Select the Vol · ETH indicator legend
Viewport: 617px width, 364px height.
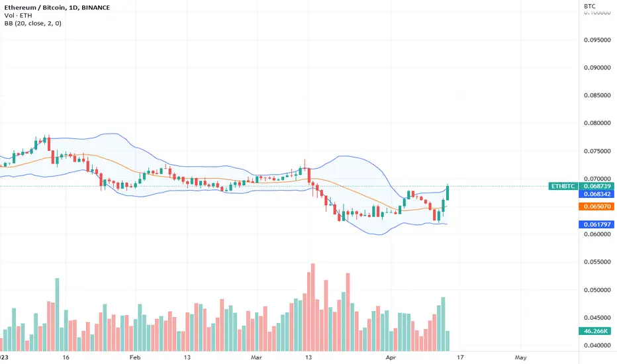[18, 15]
